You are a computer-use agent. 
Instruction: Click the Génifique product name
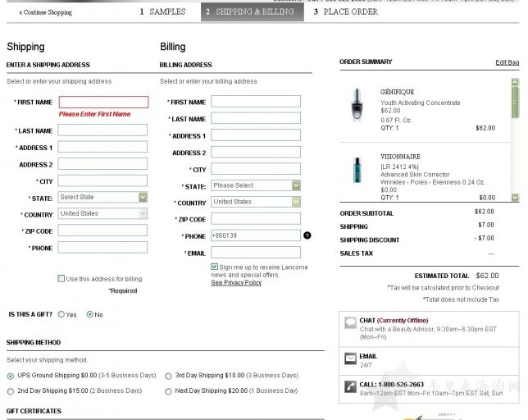tap(397, 92)
